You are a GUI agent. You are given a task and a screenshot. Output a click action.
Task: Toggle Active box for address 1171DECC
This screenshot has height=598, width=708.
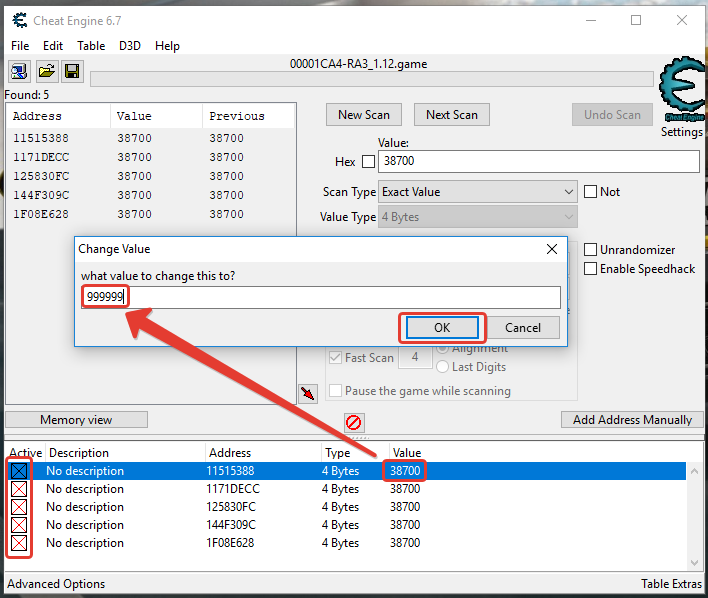coord(19,489)
